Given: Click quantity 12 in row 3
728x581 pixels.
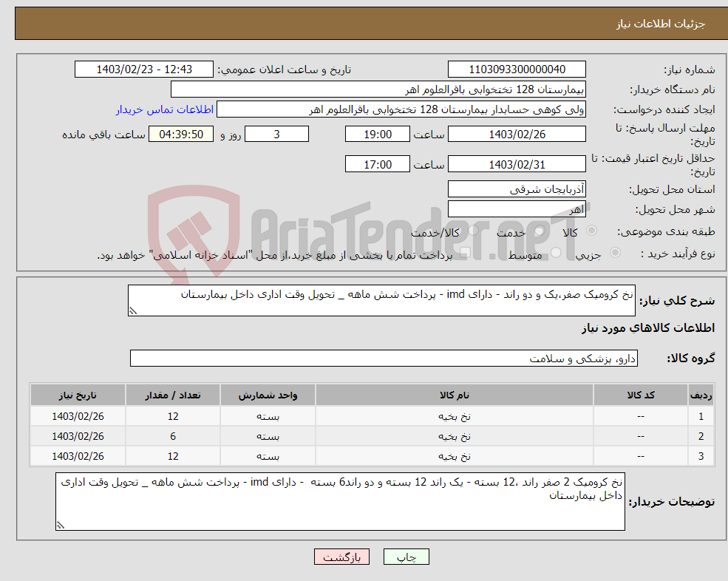Looking at the screenshot, I should click(173, 457).
